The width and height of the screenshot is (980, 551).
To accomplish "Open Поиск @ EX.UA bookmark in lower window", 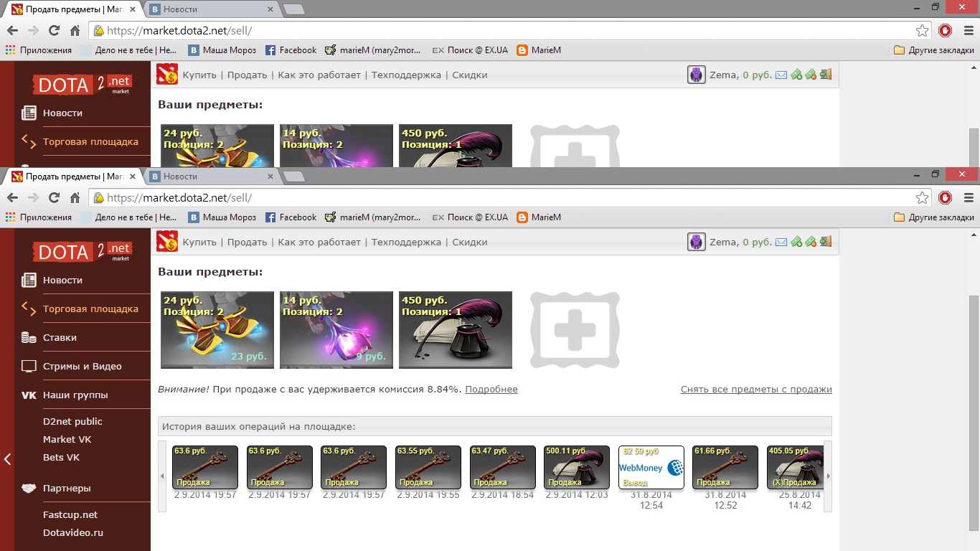I will click(470, 217).
